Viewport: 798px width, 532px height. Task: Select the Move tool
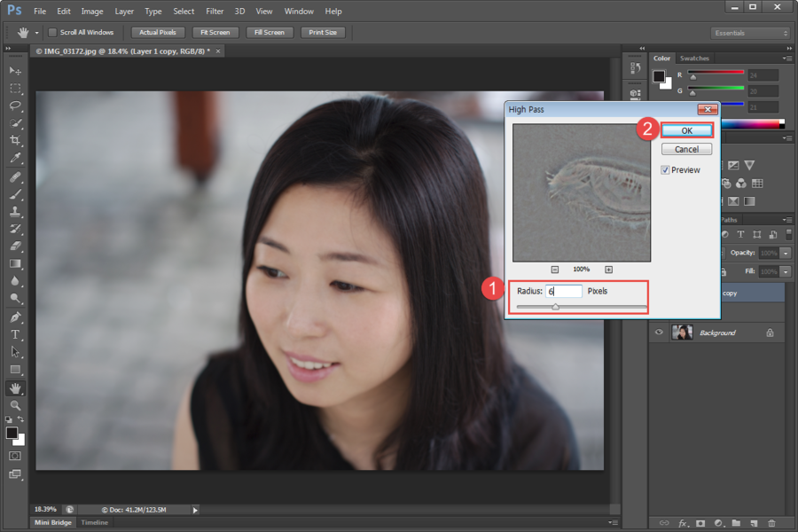(15, 71)
